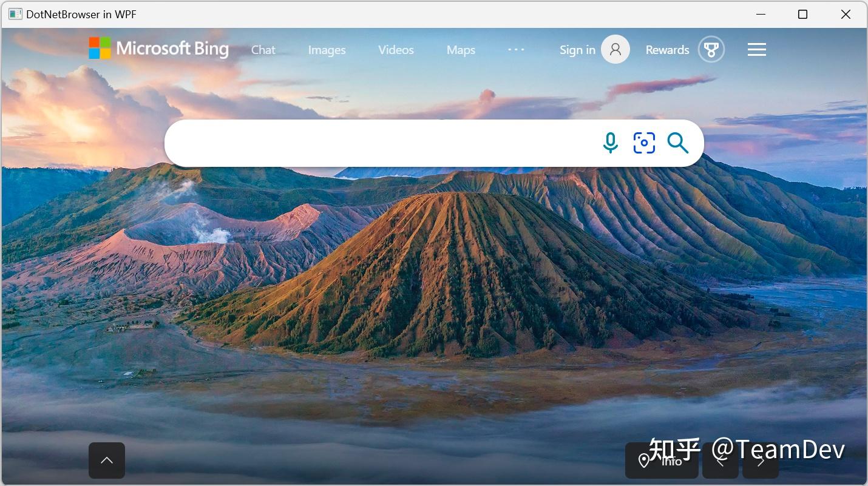Click the Rewards trophy medal icon
This screenshot has width=868, height=486.
(x=711, y=50)
